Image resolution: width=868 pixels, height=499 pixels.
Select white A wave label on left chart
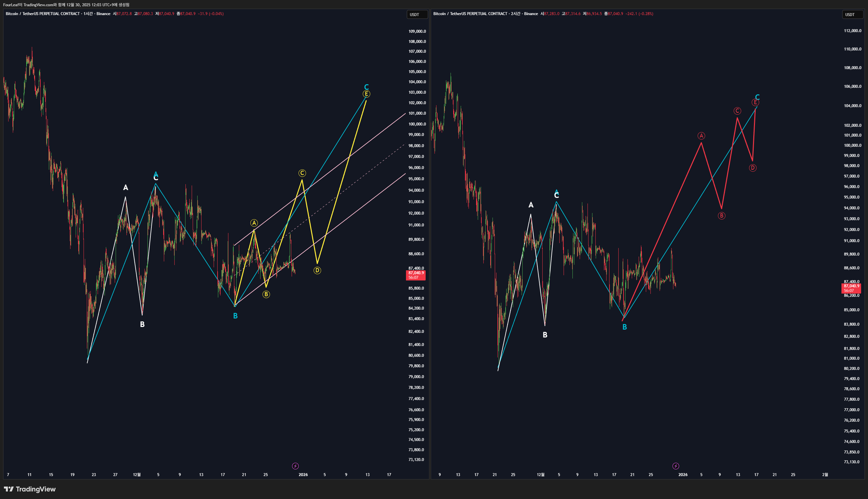[125, 187]
